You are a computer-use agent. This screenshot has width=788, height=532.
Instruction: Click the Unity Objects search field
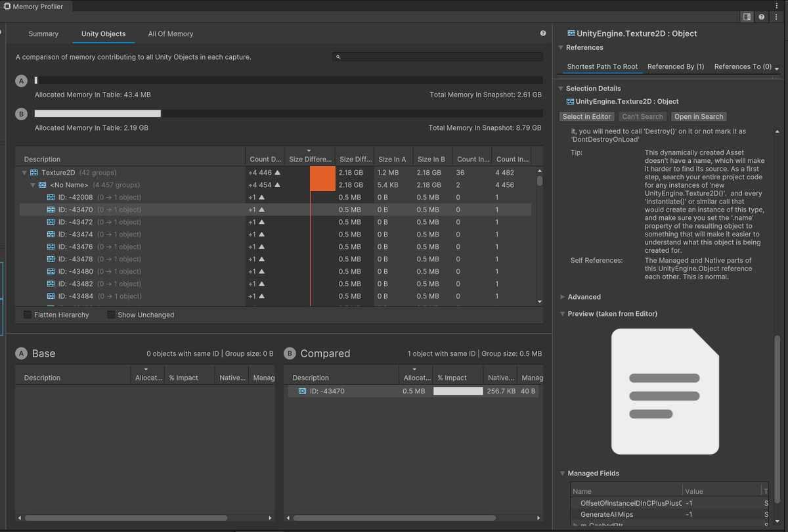pos(437,57)
